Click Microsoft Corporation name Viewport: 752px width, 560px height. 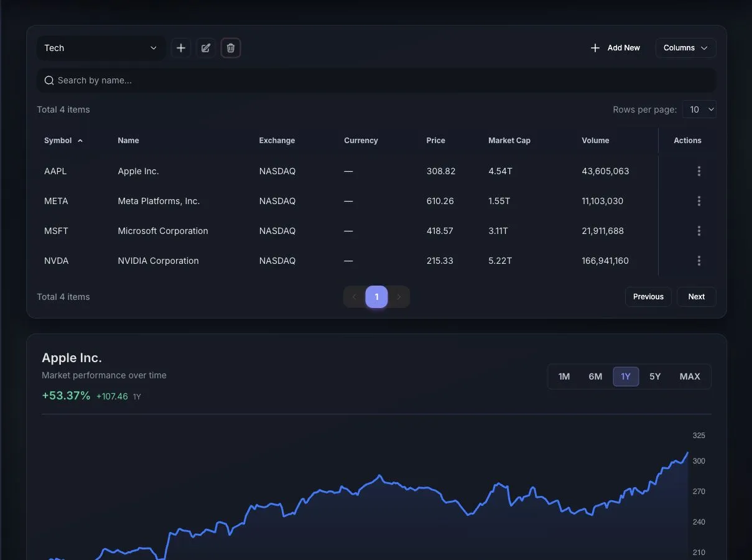point(163,231)
